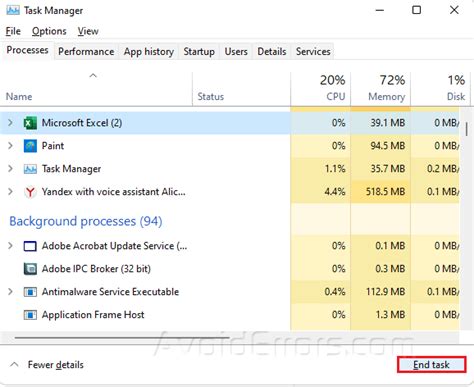Screen dimensions: 474x387
Task: Open the View menu
Action: point(88,31)
